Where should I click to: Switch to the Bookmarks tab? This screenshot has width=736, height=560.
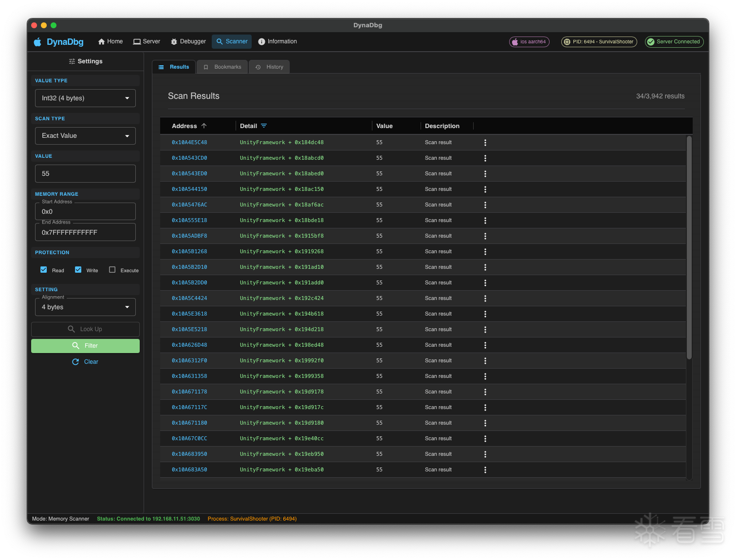222,67
